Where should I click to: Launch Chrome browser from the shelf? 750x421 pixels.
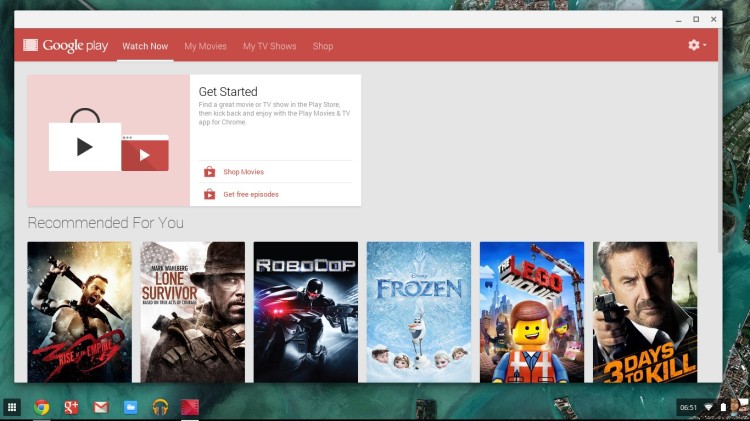click(x=42, y=407)
